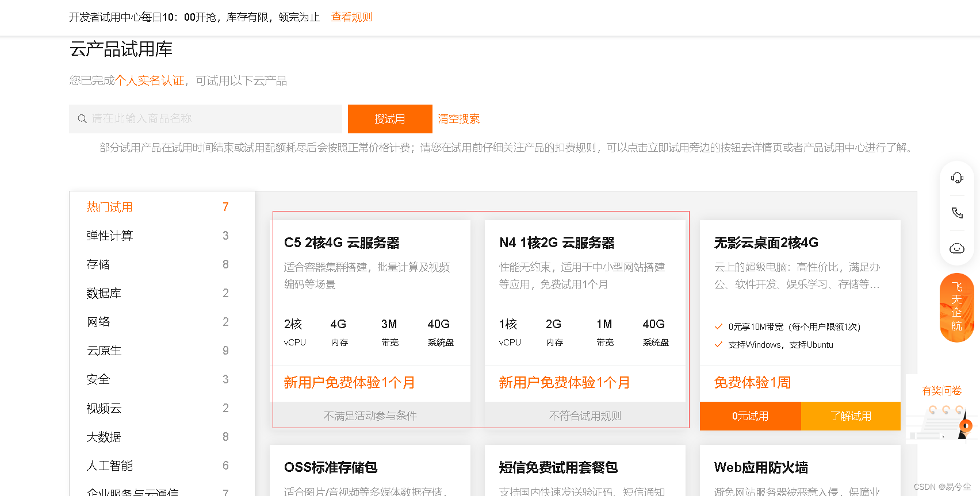Open the 飞天企航 floating badge

coord(957,307)
